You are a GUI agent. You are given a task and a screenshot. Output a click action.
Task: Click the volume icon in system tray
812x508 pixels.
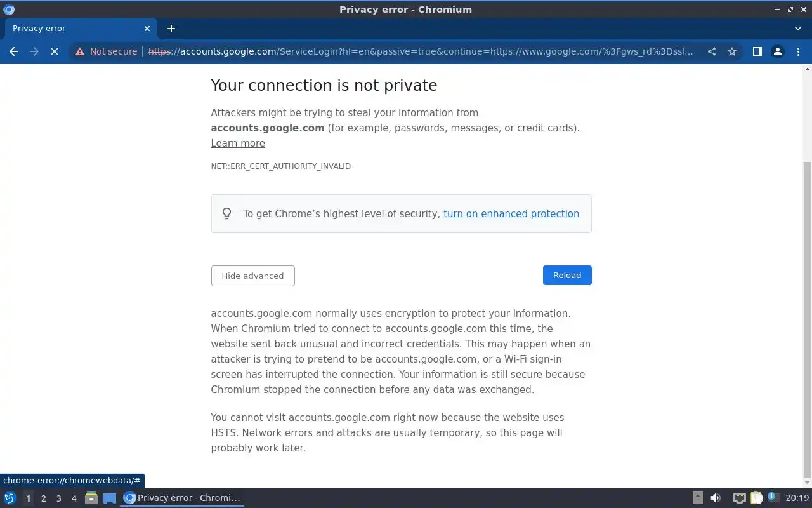(716, 498)
